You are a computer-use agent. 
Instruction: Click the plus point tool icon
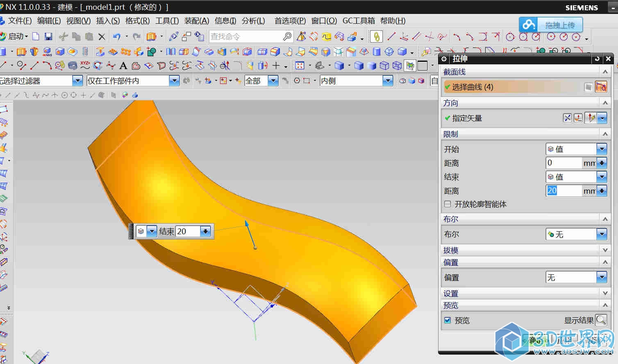point(276,66)
